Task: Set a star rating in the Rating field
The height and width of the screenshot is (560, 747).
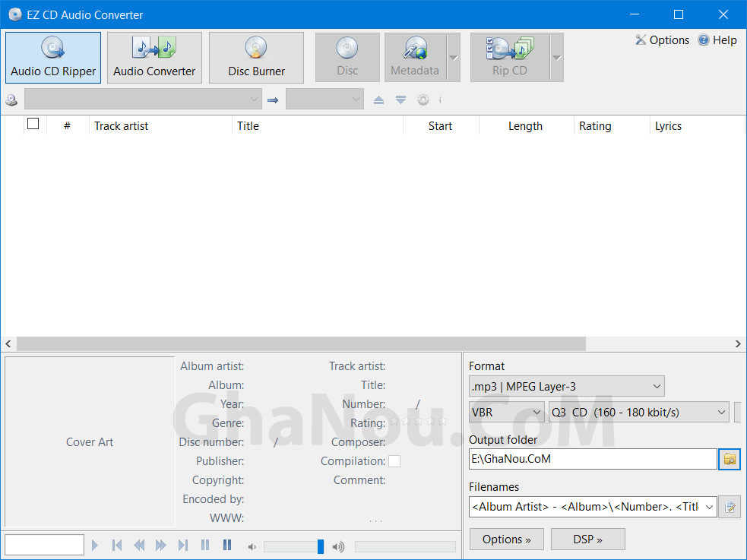Action: click(418, 422)
